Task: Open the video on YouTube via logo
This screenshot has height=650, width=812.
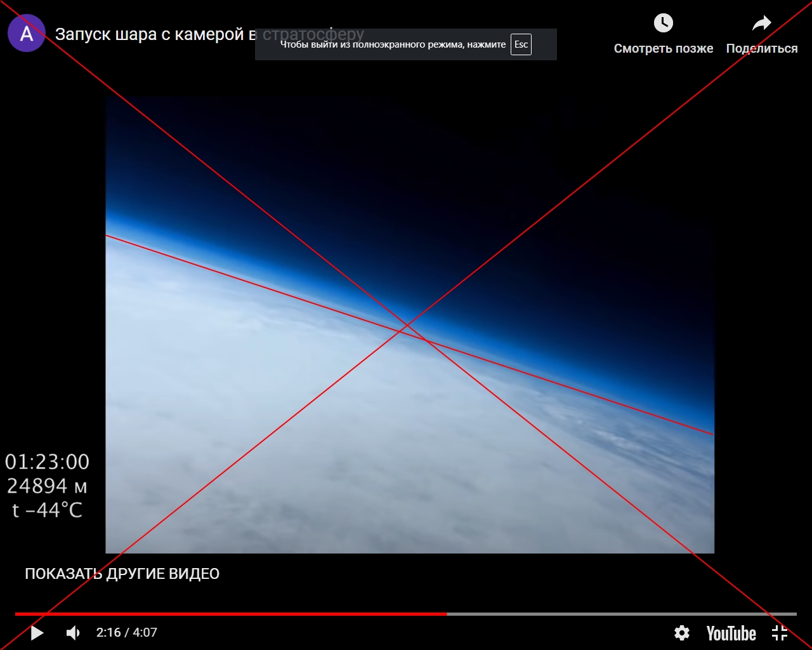Action: pos(731,633)
